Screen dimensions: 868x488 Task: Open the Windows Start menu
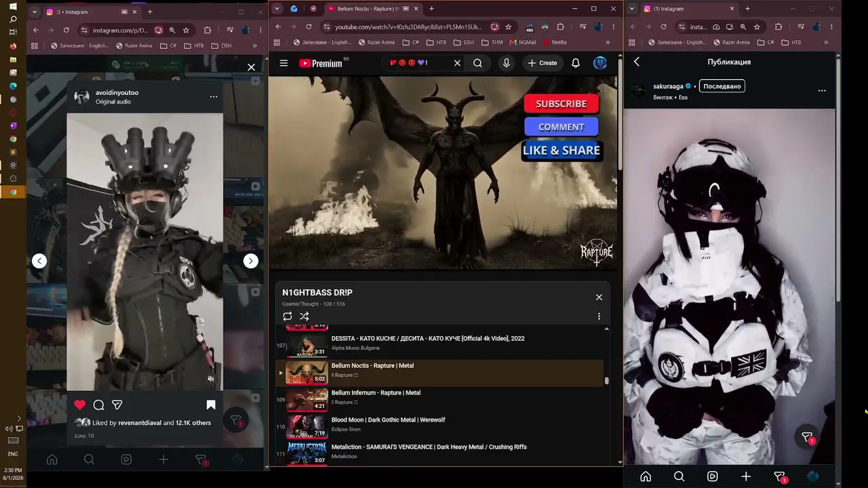pos(13,6)
